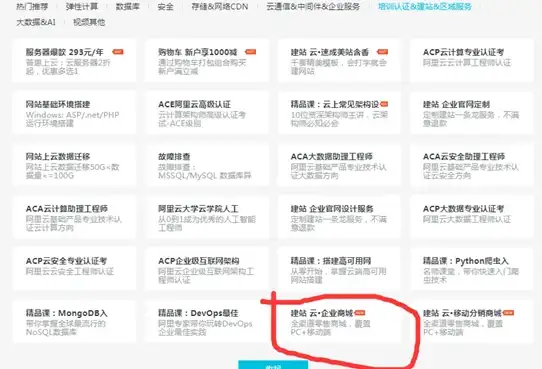The image size is (542, 369).
Task: Open the 精品课:MongoDB入 card
Action: (74, 321)
